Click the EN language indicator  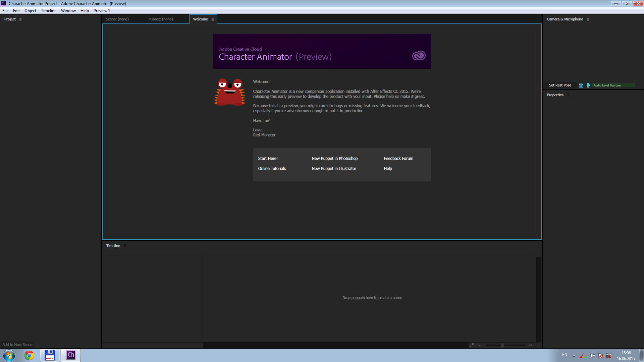click(x=565, y=355)
